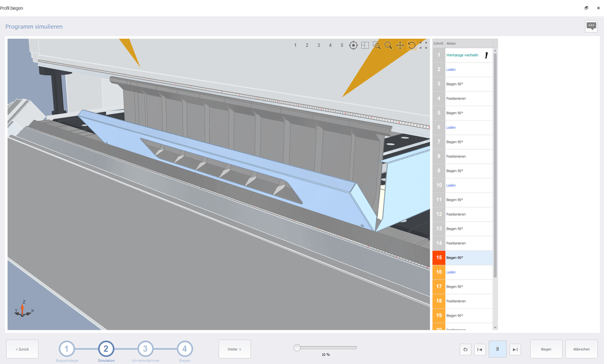Restart the simulation with loop button
This screenshot has width=604, height=364.
click(466, 349)
